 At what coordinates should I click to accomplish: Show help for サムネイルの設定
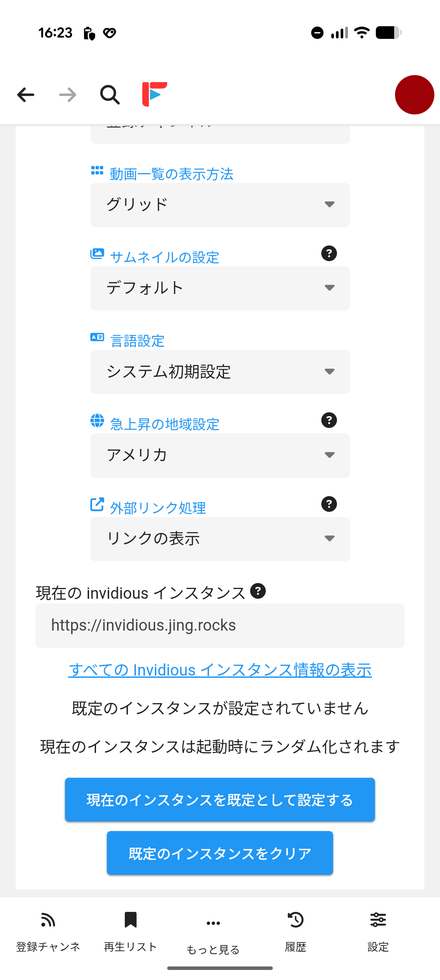point(329,253)
